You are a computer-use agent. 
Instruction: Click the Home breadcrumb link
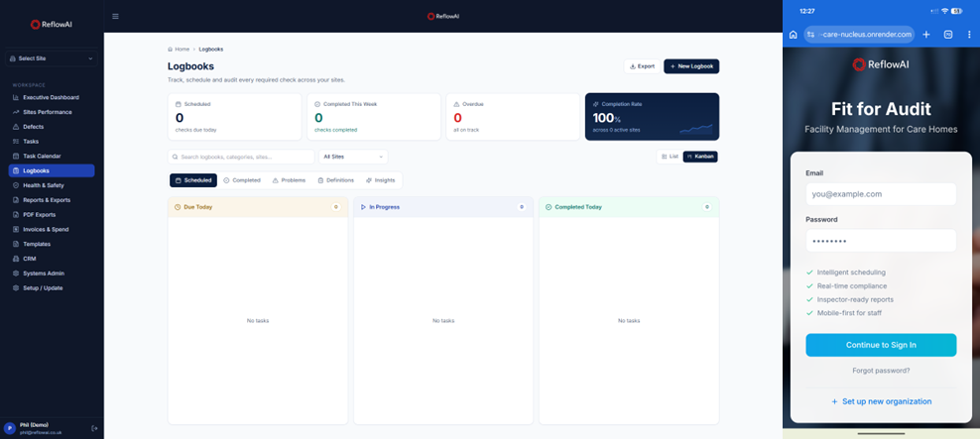point(179,49)
